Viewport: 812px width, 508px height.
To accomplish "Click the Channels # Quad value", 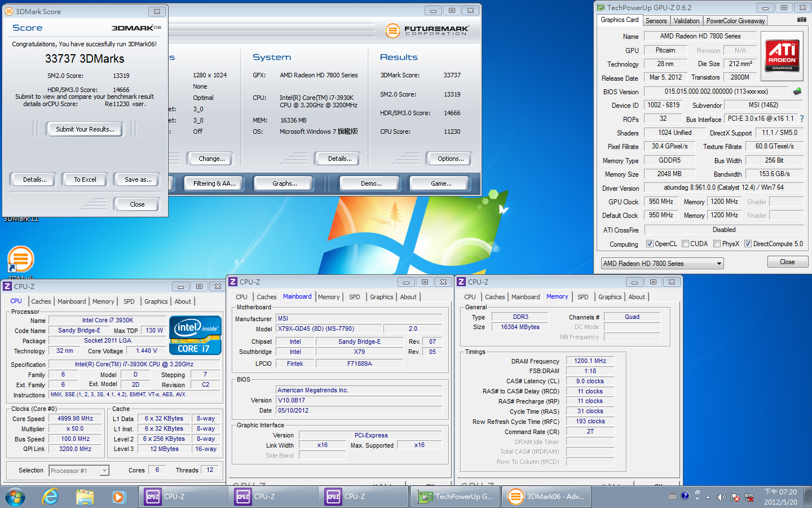I will [632, 317].
